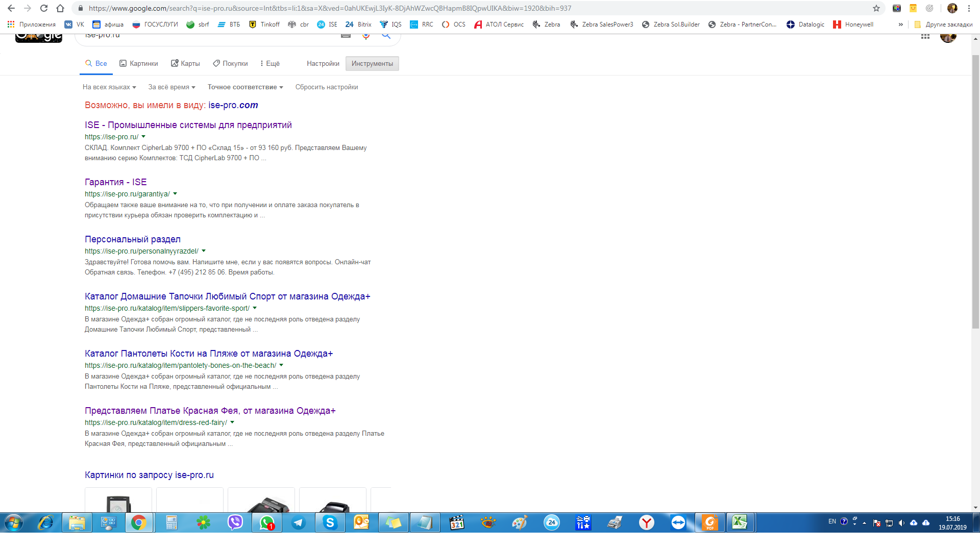Open Viber from the taskbar
Viewport: 980px width, 551px height.
(x=235, y=523)
